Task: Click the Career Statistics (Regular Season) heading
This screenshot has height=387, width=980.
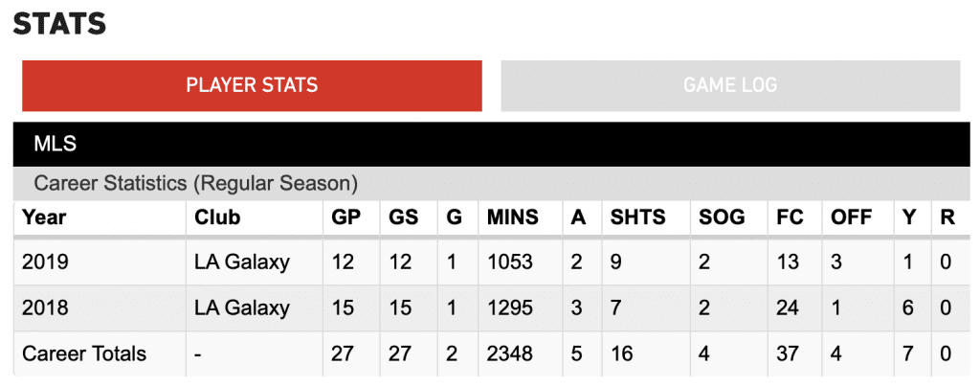Action: click(195, 184)
